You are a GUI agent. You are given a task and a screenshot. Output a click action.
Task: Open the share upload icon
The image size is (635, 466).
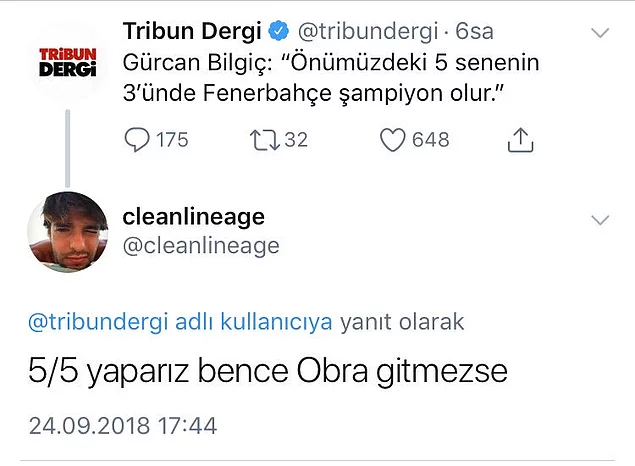(520, 141)
